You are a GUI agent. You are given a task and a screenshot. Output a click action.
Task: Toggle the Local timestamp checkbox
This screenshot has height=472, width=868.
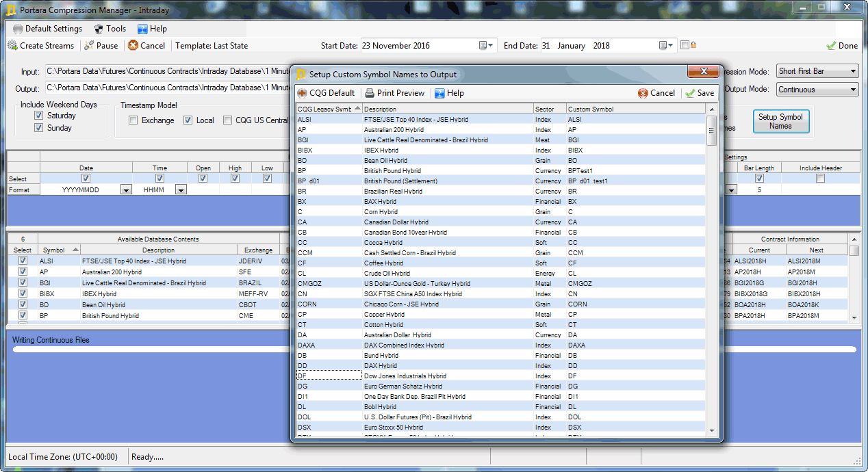click(188, 120)
